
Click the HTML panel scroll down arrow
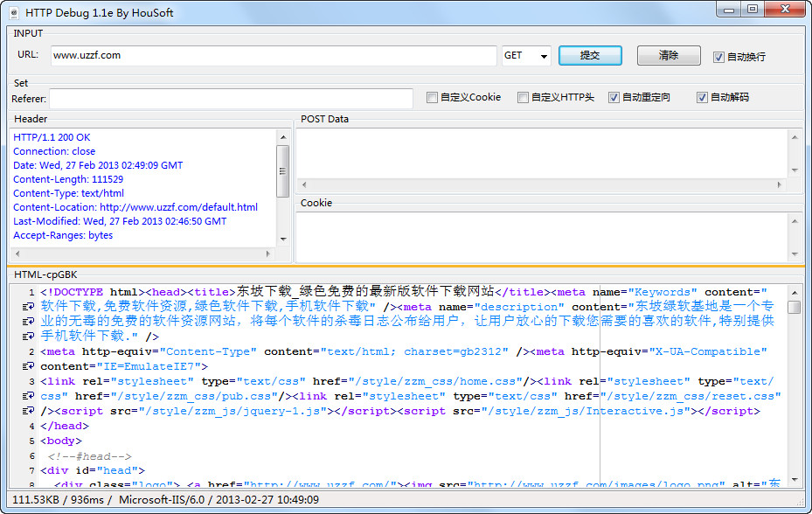coord(795,480)
